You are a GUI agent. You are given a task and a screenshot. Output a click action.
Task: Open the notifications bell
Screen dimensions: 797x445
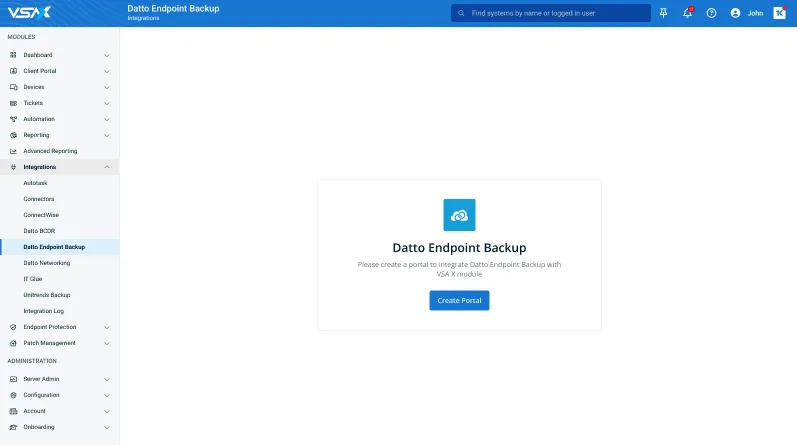[687, 13]
